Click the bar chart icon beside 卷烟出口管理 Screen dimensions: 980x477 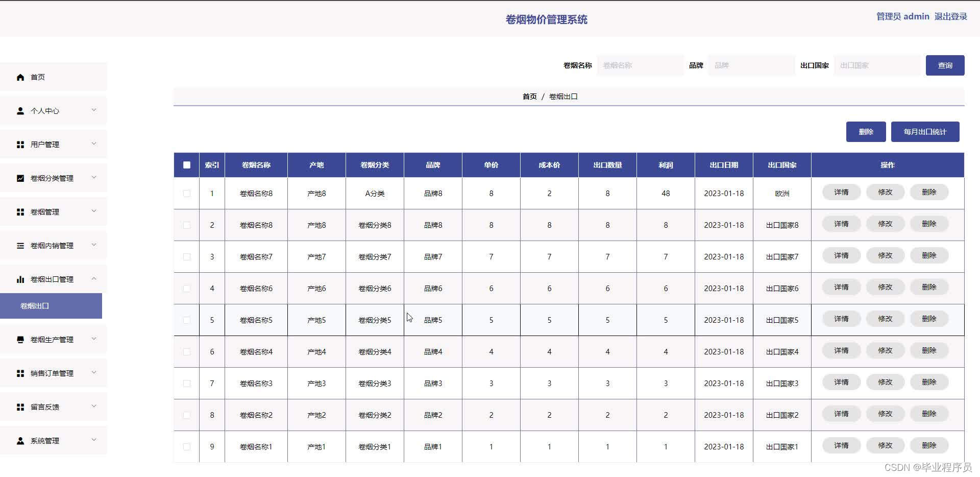[20, 279]
